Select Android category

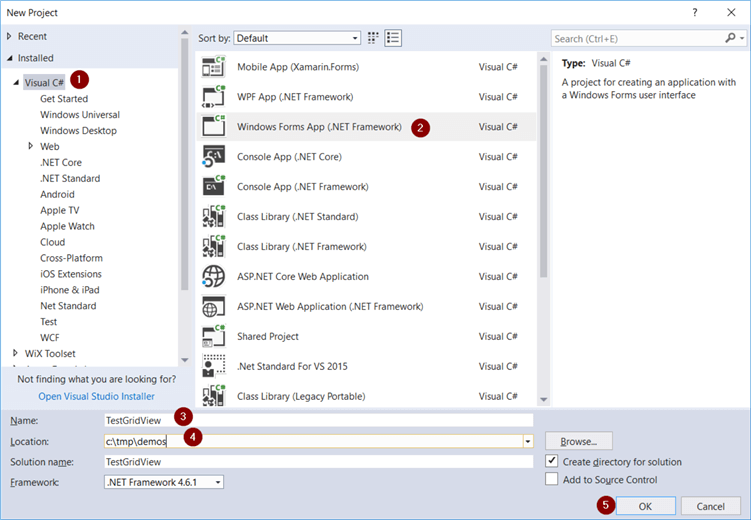point(57,194)
